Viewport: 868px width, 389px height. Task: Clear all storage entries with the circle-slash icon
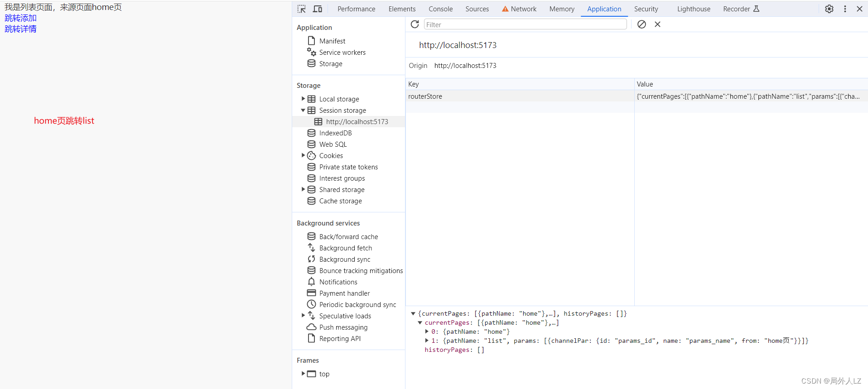pos(641,24)
